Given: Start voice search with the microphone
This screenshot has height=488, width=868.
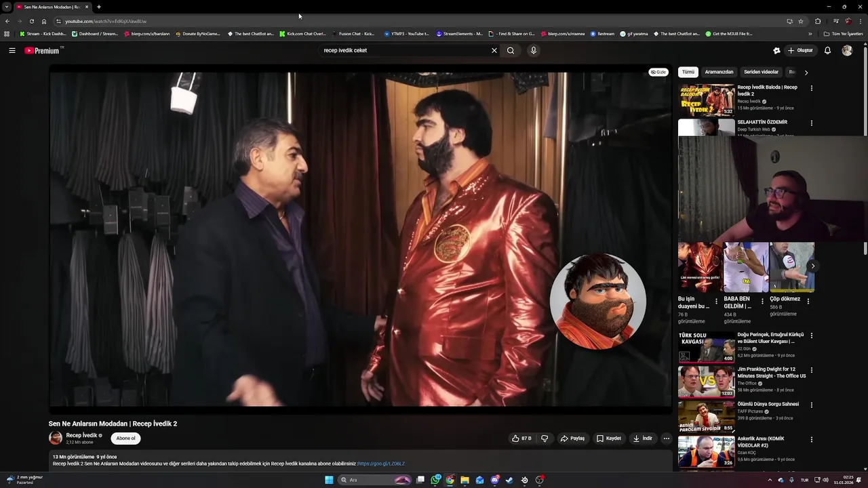Looking at the screenshot, I should [534, 50].
